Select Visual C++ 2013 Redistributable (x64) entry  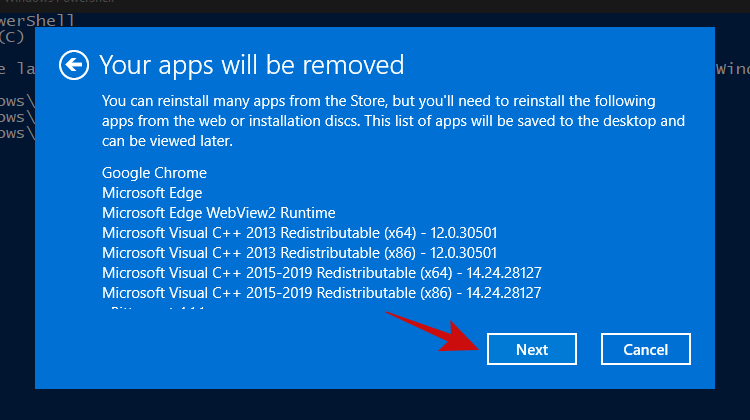(299, 233)
